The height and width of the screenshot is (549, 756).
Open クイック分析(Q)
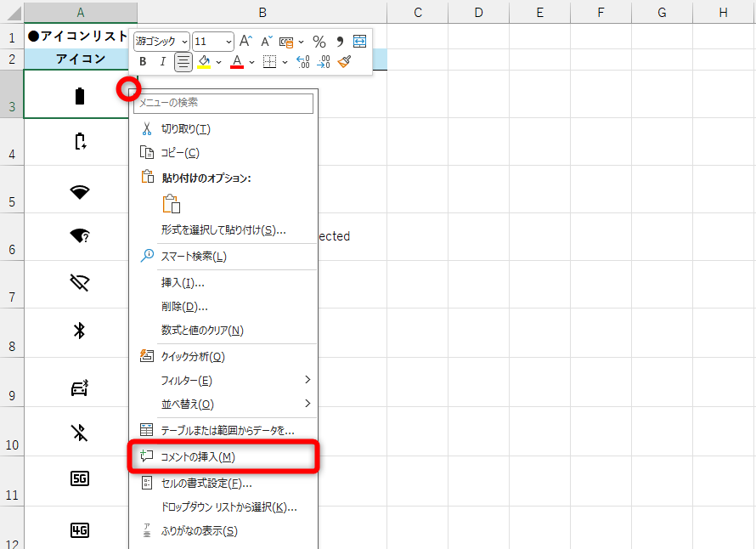pyautogui.click(x=223, y=357)
